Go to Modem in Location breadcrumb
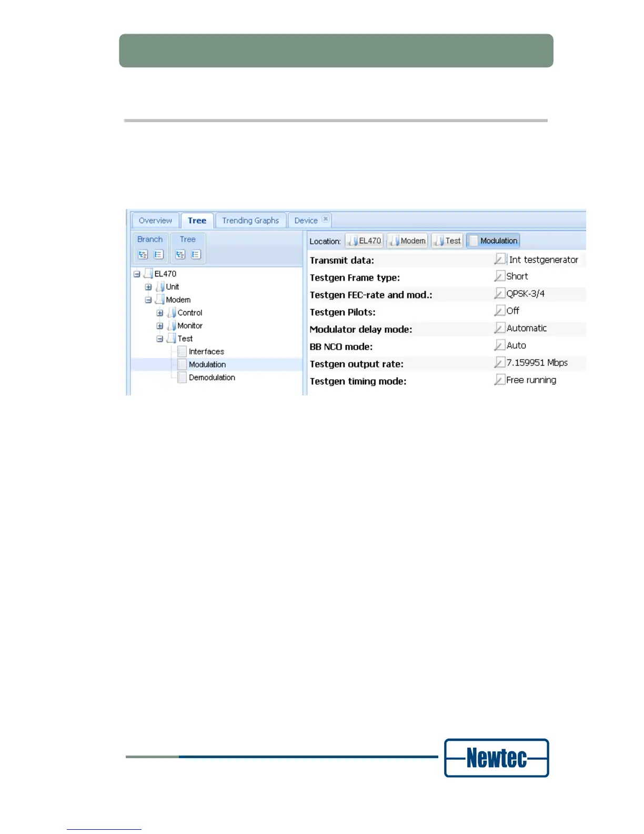The width and height of the screenshot is (644, 834). coord(407,241)
